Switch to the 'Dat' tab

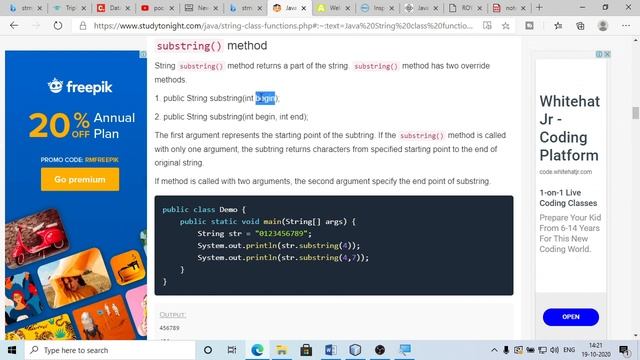pyautogui.click(x=113, y=8)
